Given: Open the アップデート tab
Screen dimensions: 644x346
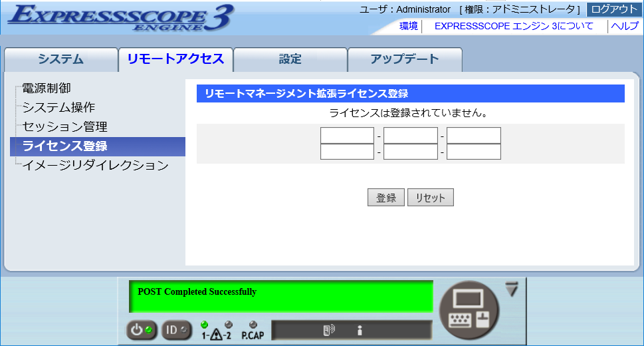Looking at the screenshot, I should (x=404, y=59).
